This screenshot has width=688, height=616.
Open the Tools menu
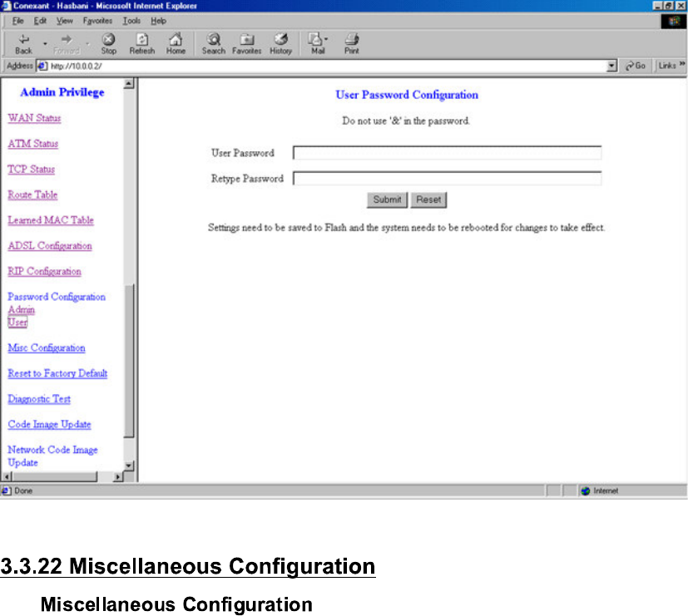(131, 21)
